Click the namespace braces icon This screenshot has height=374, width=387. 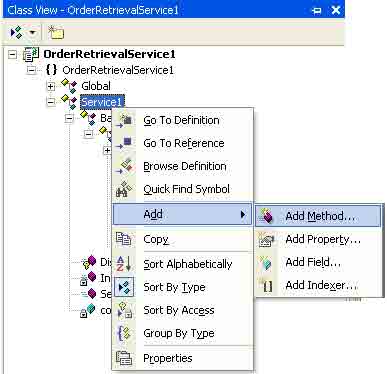[x=51, y=70]
